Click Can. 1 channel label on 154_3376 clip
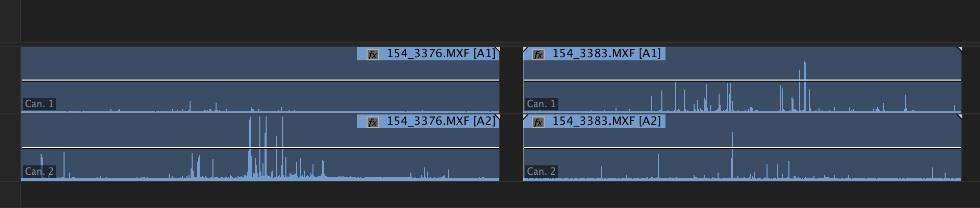This screenshot has height=208, width=980. click(39, 104)
